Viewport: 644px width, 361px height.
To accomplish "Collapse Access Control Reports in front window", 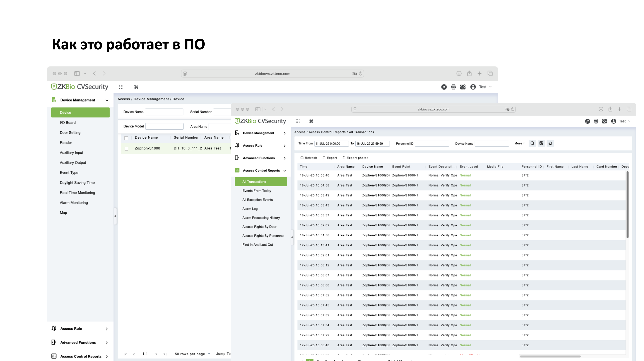I will (285, 171).
